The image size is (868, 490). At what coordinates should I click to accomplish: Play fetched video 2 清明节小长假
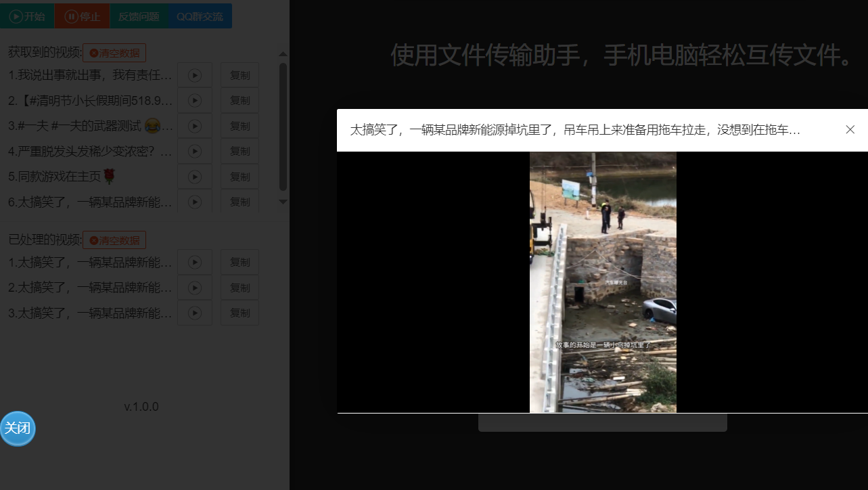[x=195, y=100]
